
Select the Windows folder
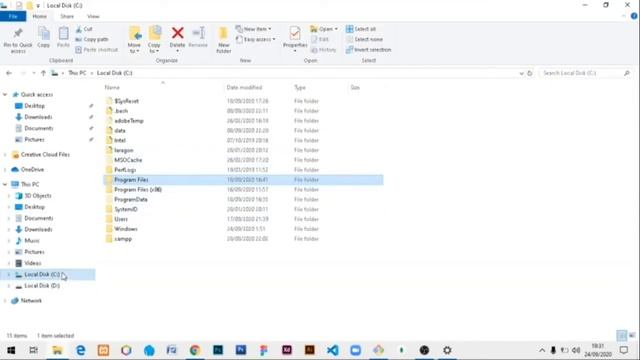(126, 229)
